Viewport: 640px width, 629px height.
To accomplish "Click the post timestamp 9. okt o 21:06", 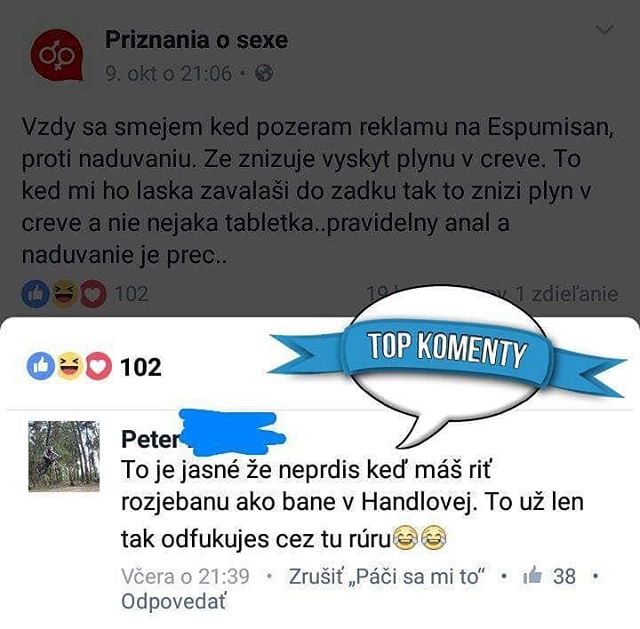I will pyautogui.click(x=168, y=73).
